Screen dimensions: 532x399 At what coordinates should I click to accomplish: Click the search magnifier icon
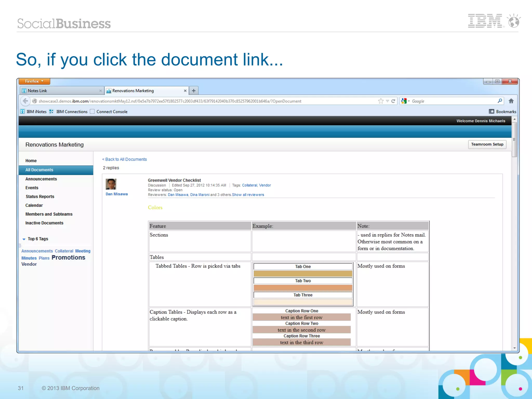pos(500,101)
